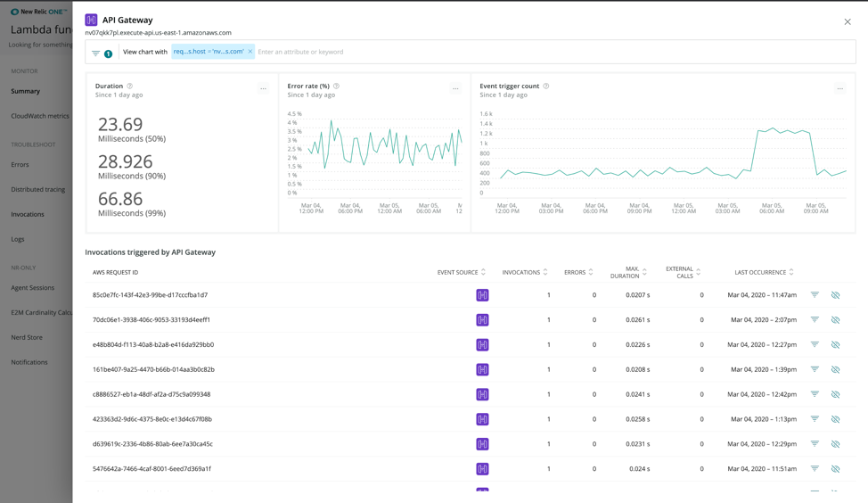Remove the req...s.host filter chip

(250, 52)
